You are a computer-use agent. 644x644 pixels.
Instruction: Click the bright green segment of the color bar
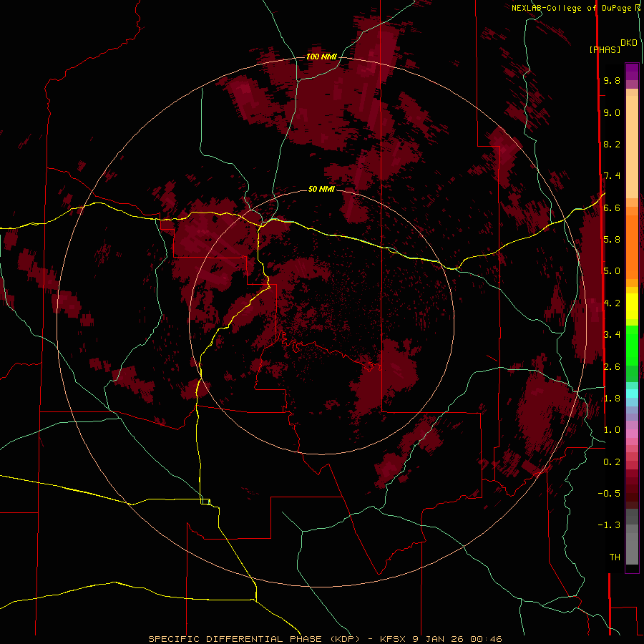[x=632, y=345]
